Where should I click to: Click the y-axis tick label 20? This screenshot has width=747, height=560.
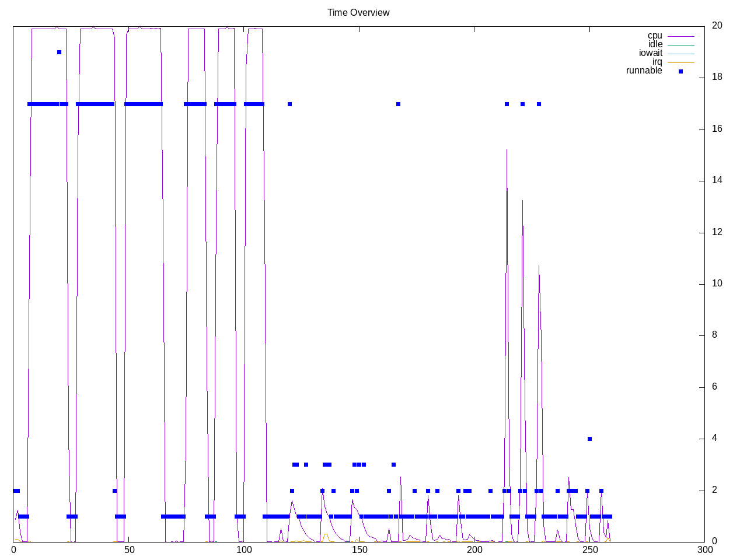coord(717,25)
